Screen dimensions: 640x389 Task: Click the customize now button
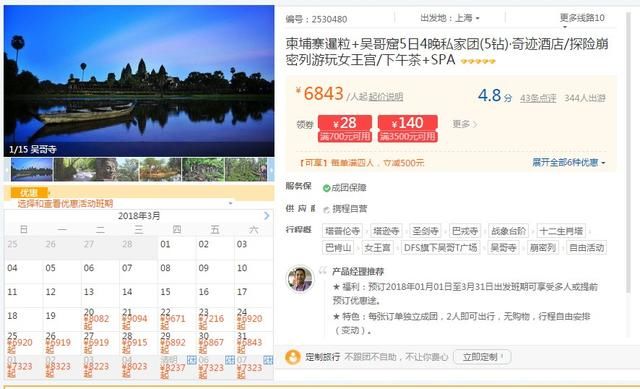482,357
